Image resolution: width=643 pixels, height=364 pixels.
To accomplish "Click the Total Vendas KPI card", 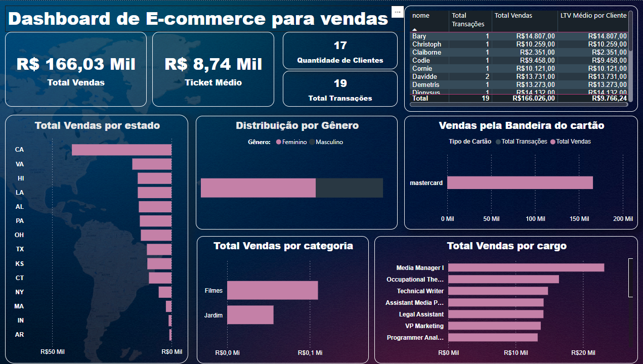I will (x=75, y=69).
